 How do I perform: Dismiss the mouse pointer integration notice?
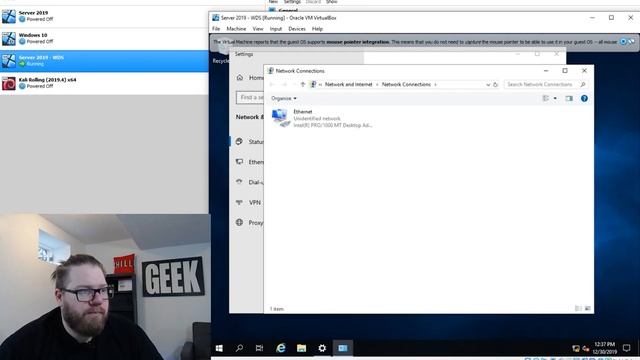(623, 42)
